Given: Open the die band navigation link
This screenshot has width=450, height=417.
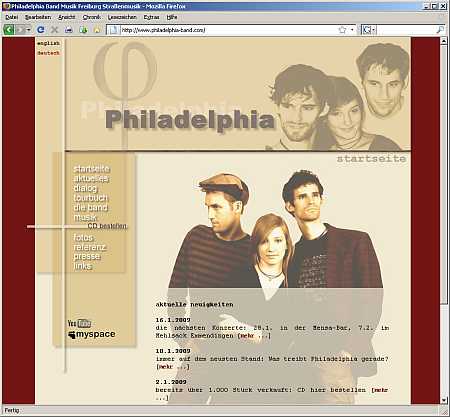Looking at the screenshot, I should [91, 207].
